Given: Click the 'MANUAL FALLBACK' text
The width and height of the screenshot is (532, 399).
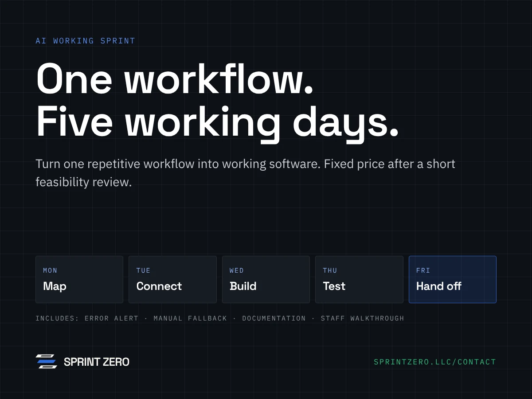Looking at the screenshot, I should [x=190, y=318].
